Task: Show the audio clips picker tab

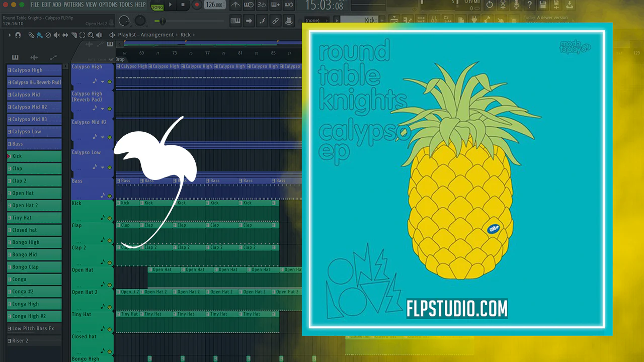Action: tap(34, 57)
